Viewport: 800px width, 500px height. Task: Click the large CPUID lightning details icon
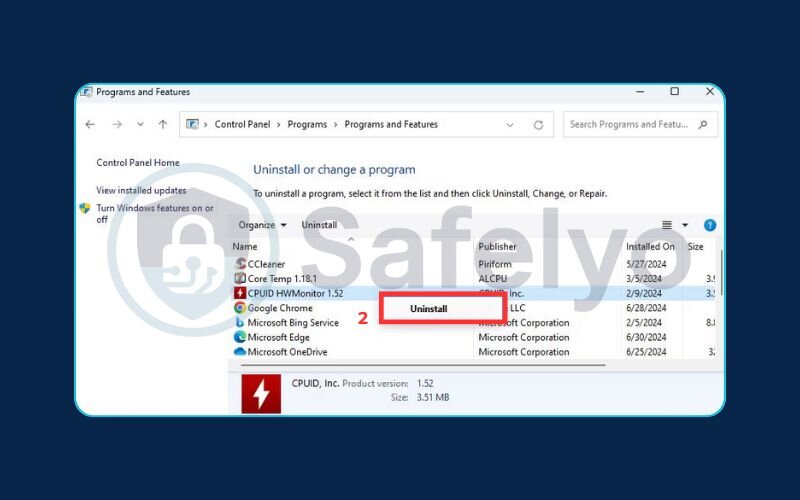261,393
